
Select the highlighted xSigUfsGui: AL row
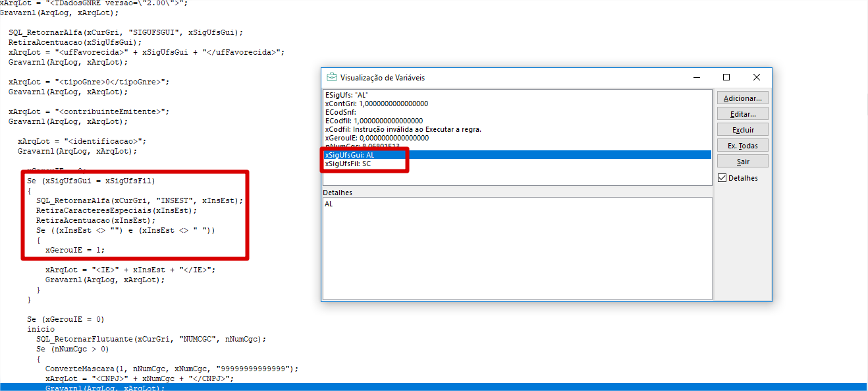[x=349, y=155]
